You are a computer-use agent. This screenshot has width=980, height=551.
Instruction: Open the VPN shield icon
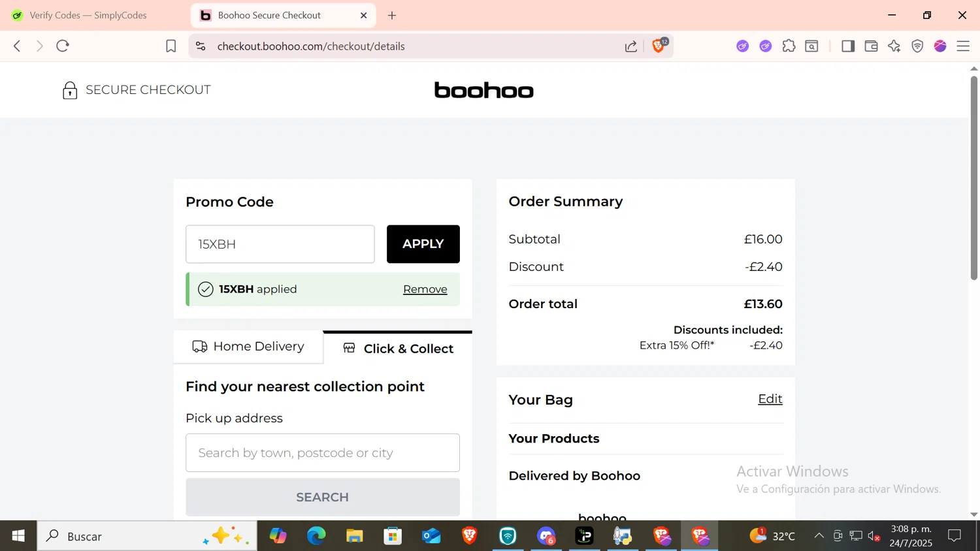[x=917, y=46]
